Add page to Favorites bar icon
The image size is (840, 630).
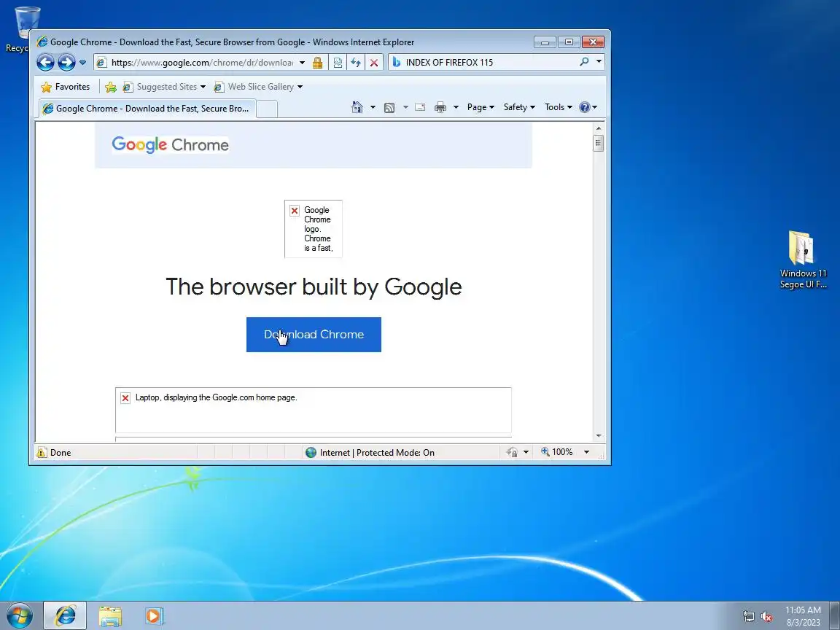[x=111, y=87]
